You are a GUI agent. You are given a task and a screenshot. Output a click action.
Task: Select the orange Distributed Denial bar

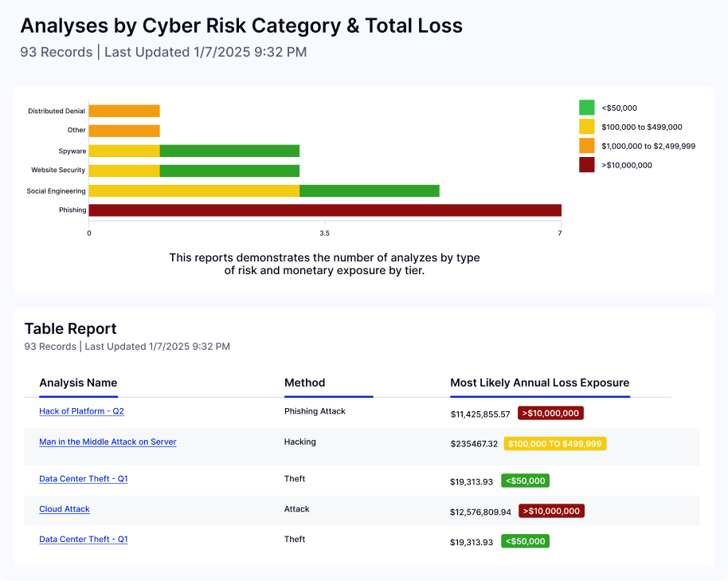124,111
